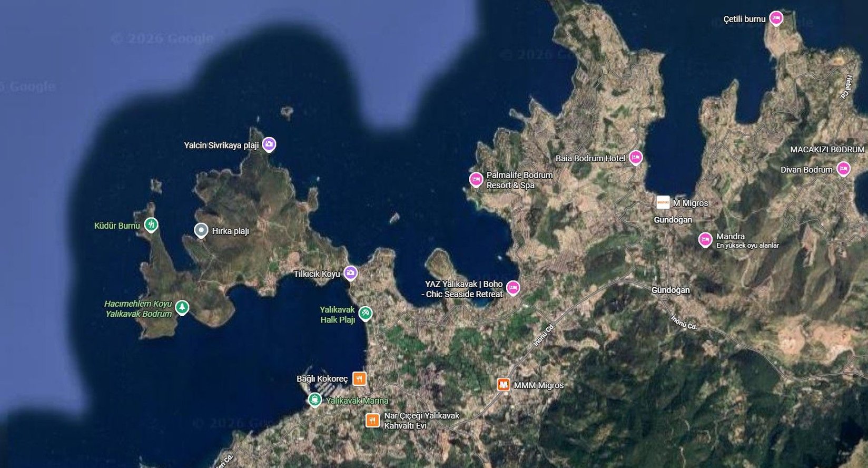This screenshot has width=868, height=468.
Task: Click the 'En yüksek oyu alanlar' text
Action: [747, 246]
